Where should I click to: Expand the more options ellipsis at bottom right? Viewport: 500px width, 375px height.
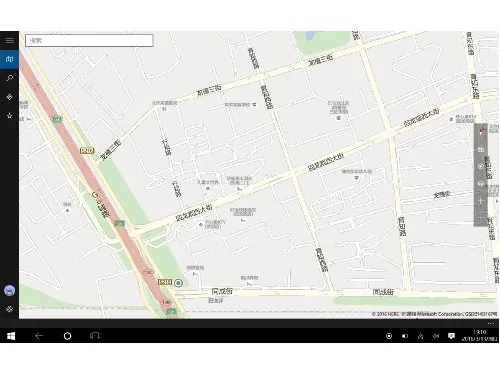[x=490, y=324]
